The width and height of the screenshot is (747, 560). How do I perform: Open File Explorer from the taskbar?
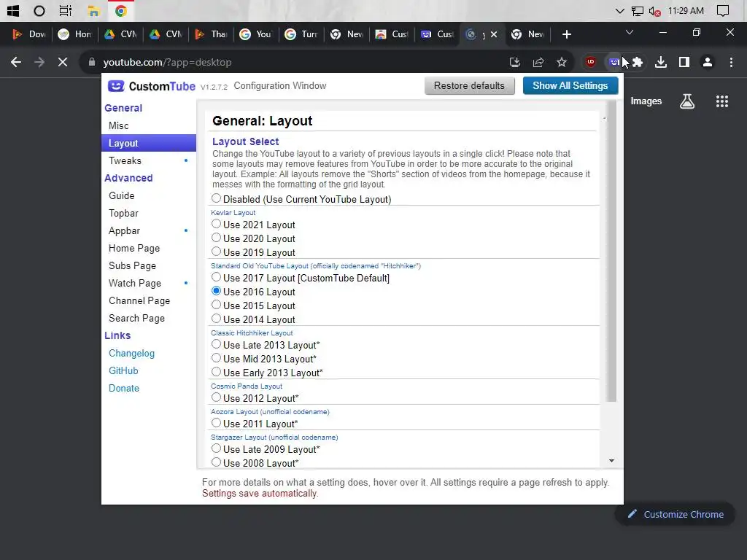(93, 10)
